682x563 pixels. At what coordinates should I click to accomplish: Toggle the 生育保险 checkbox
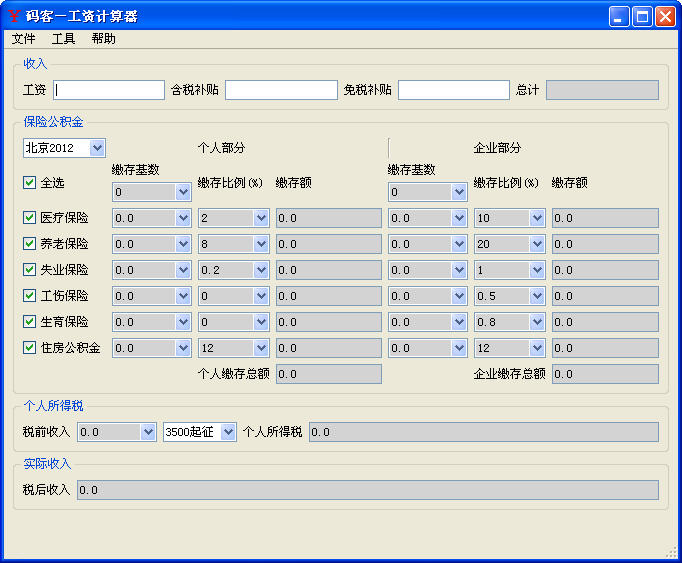pos(29,322)
